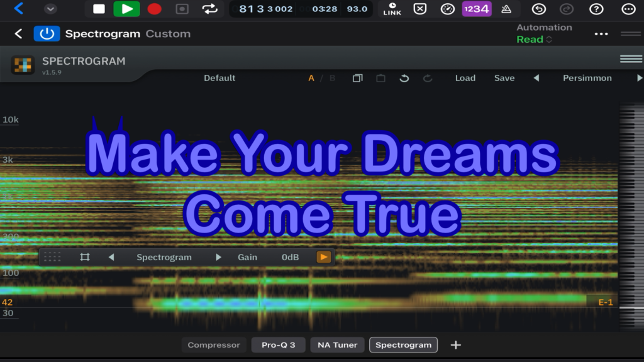Open the Automation Read dropdown
This screenshot has height=362, width=644.
[x=534, y=40]
